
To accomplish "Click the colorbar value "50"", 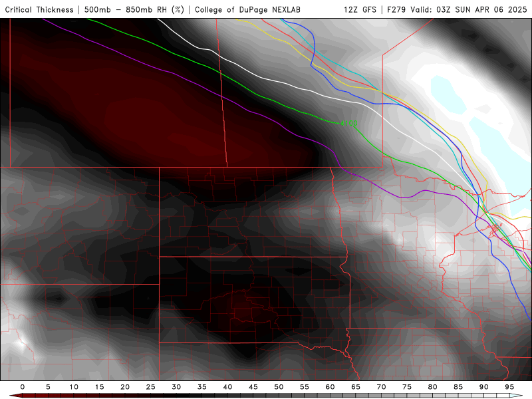I will pos(279,387).
